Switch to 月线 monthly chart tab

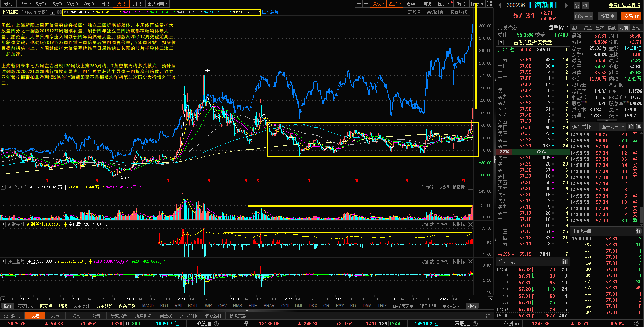[x=137, y=4]
